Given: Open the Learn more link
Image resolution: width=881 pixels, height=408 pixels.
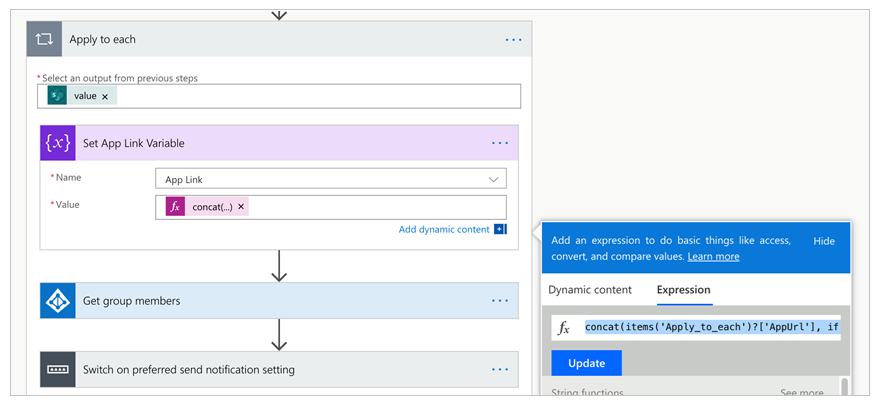Looking at the screenshot, I should [x=713, y=257].
